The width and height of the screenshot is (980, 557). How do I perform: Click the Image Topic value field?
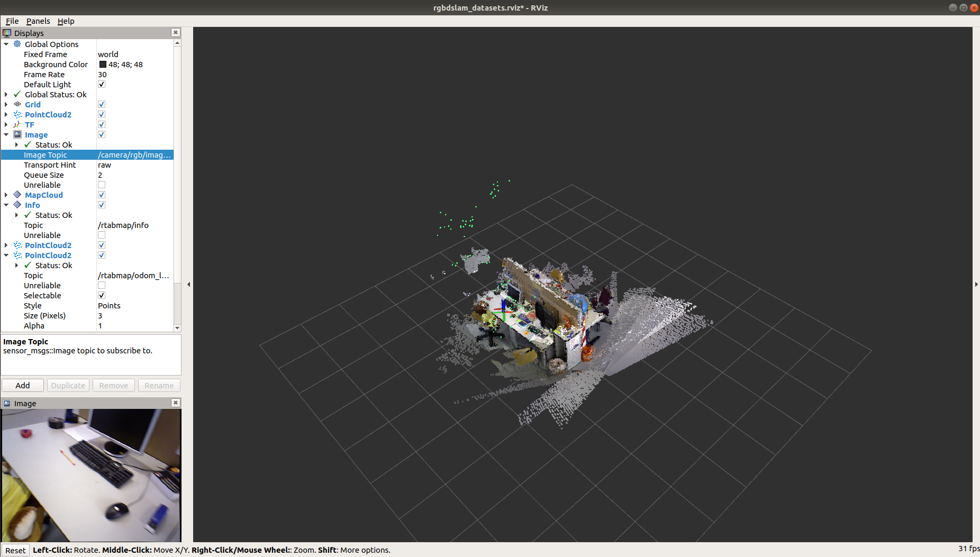point(134,154)
